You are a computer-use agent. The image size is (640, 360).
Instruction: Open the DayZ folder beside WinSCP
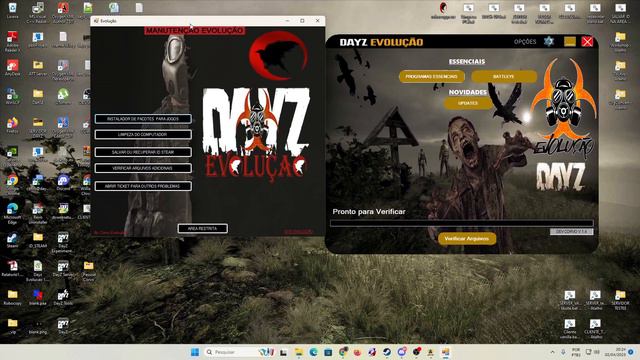coord(38,97)
